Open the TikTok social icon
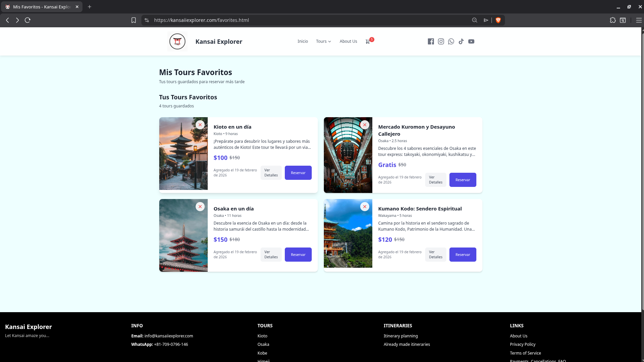Viewport: 644px width, 362px height. [461, 41]
